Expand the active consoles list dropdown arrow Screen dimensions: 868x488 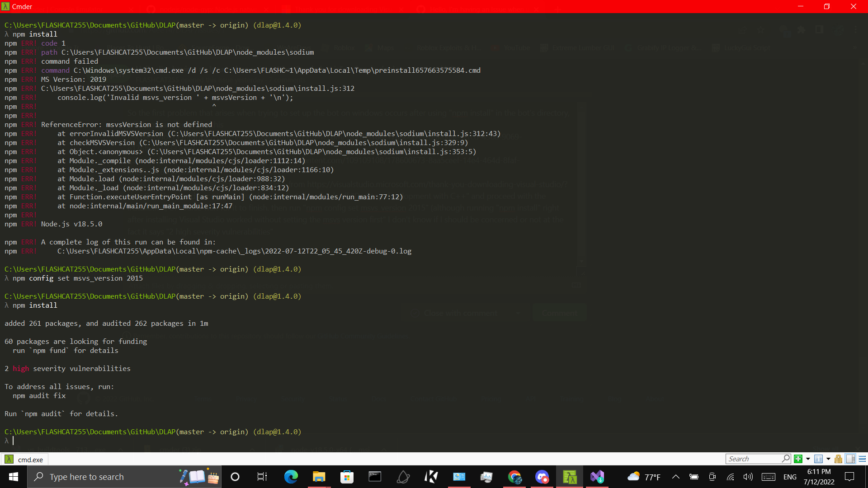828,459
